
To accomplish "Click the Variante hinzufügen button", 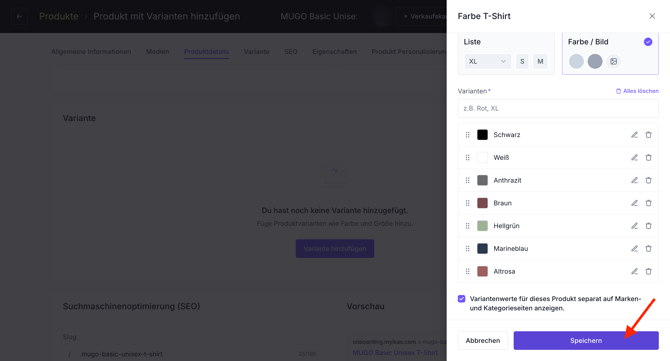I will point(335,249).
